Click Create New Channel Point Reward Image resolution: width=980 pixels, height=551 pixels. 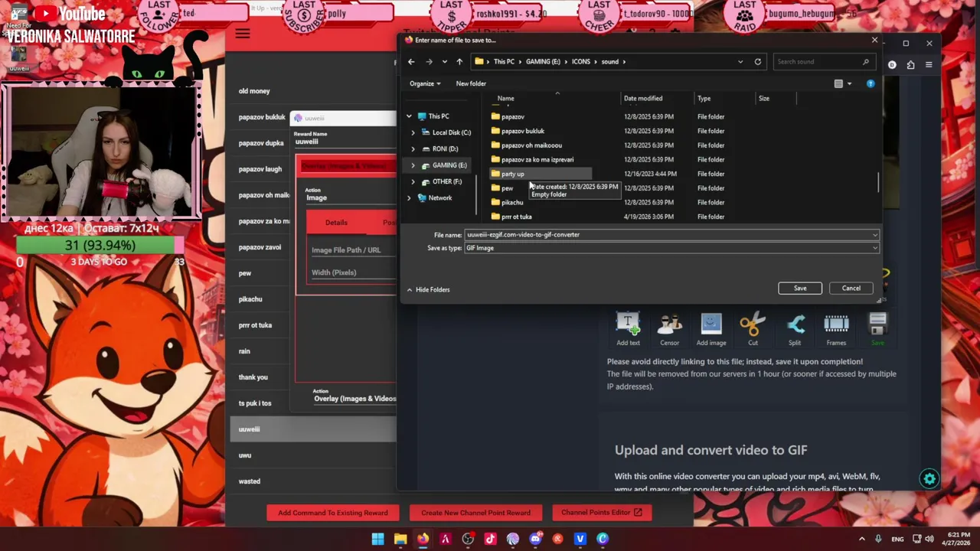tap(475, 513)
